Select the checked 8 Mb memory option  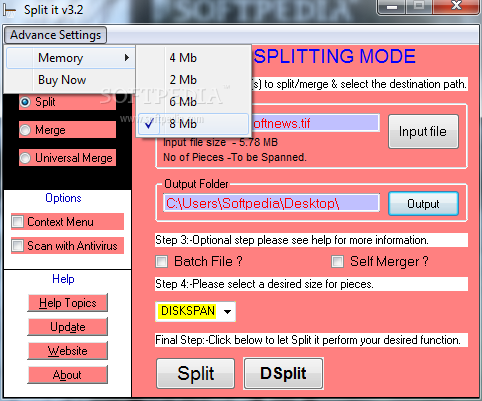[x=193, y=124]
